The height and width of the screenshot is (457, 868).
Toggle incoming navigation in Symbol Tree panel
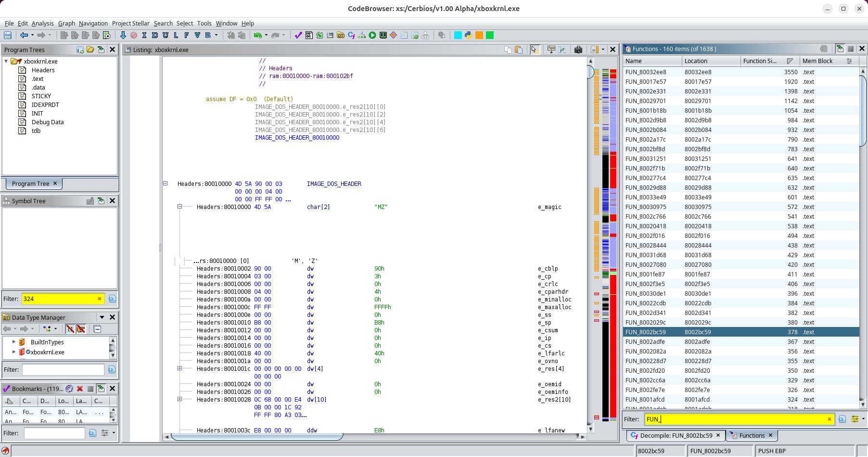[x=101, y=201]
